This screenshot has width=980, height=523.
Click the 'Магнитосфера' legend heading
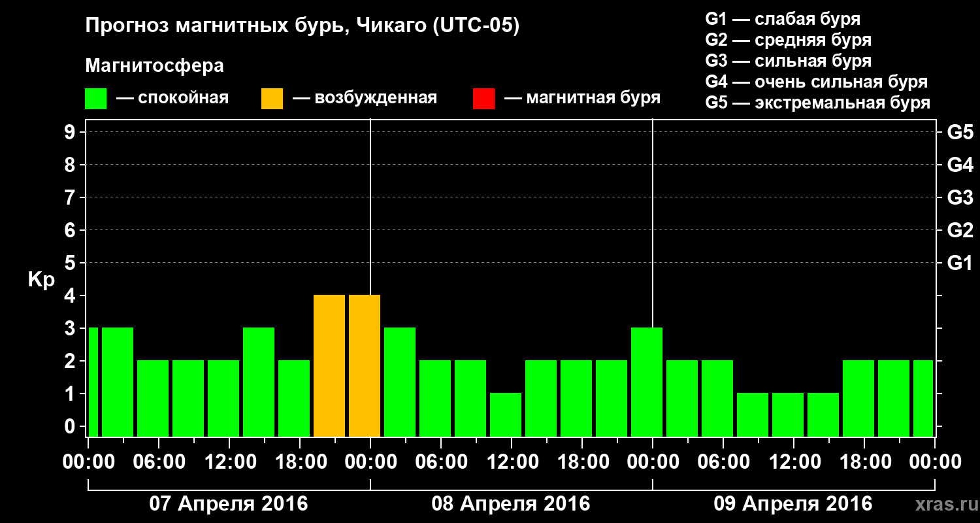[x=155, y=66]
